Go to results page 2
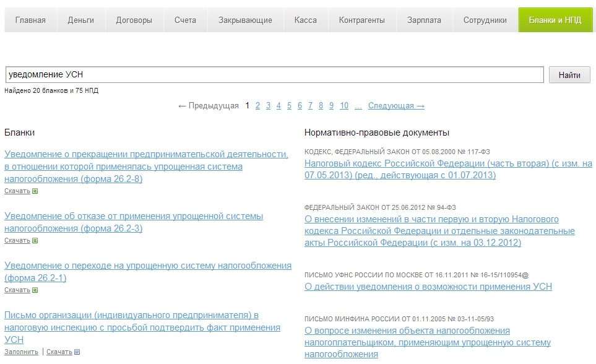The width and height of the screenshot is (596, 364). point(257,106)
